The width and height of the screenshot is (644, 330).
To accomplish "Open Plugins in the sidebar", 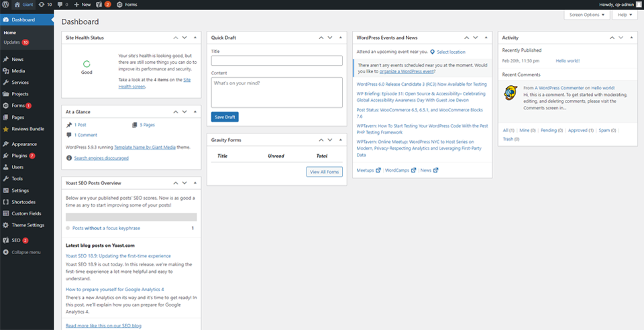I will [x=19, y=156].
